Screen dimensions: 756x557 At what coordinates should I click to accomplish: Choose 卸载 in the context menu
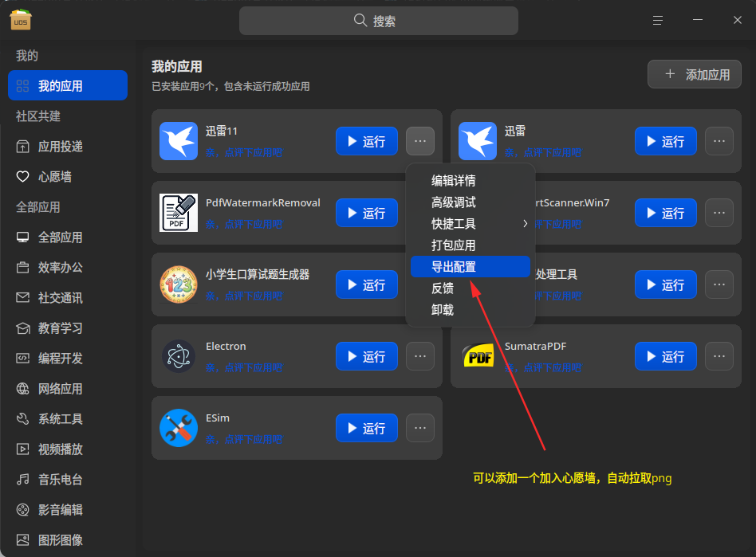(x=470, y=310)
